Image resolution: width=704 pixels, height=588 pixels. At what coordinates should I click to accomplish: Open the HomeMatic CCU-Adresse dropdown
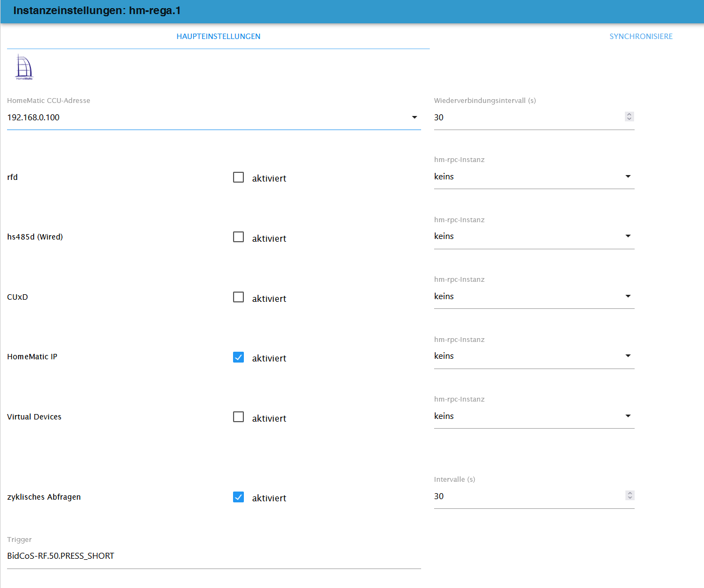pyautogui.click(x=214, y=118)
